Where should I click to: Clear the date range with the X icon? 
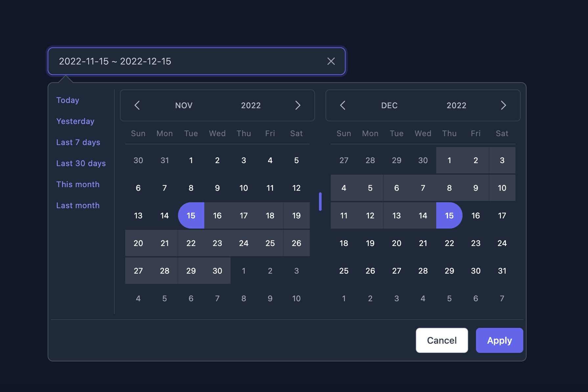tap(331, 61)
